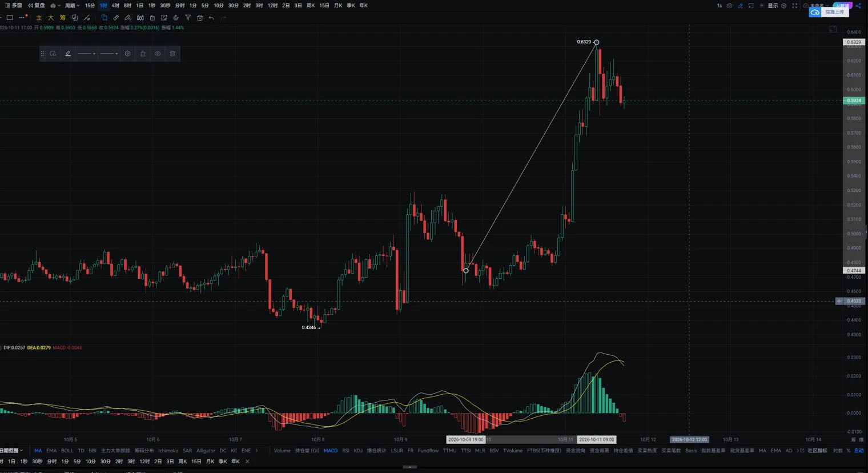Toggle the BOLL indicator
The image size is (868, 473).
click(67, 451)
